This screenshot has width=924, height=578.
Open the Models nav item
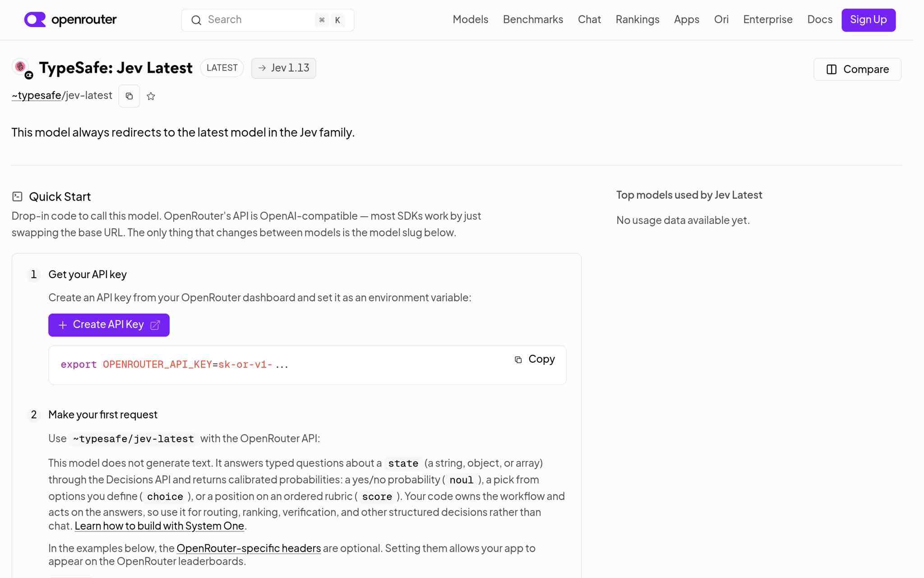(x=470, y=19)
